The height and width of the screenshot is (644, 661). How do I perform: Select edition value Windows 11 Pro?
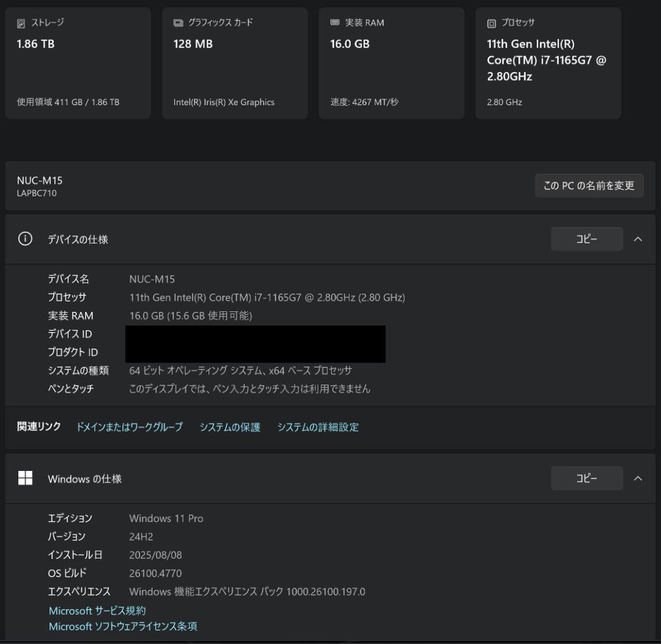coord(166,518)
